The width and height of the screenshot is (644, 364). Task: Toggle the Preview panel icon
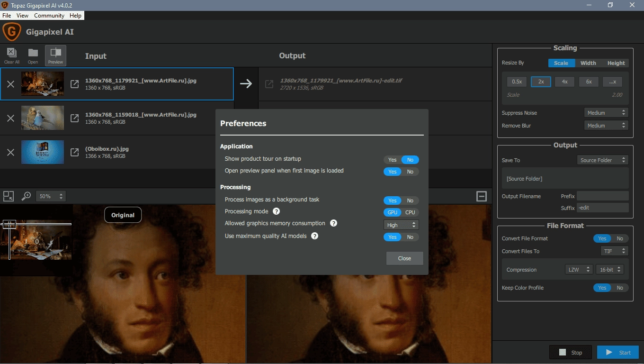point(55,55)
